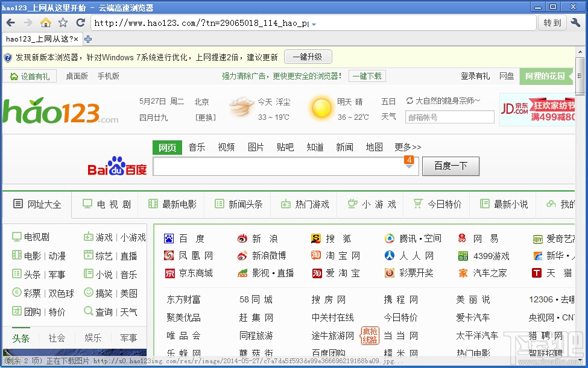The image size is (588, 368).
Task: Select the 网页 search tab
Action: tap(167, 148)
